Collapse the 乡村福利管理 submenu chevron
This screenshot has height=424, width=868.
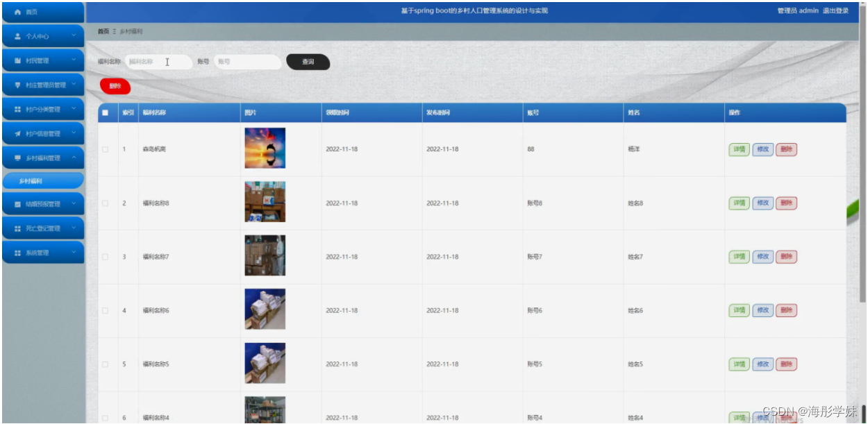[75, 157]
